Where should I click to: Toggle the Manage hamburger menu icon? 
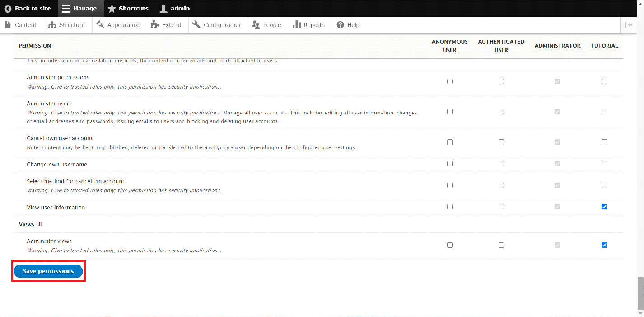coord(66,9)
